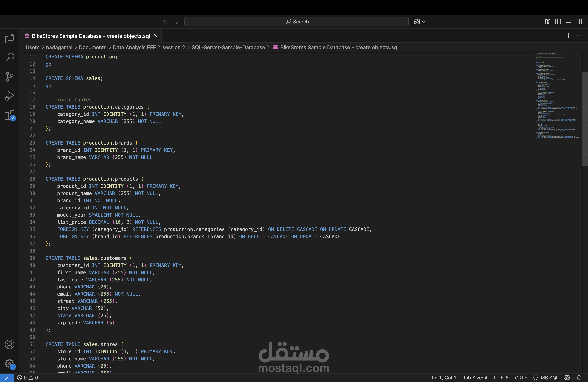Click text 'CREATE SCHEMA production;'

coord(82,57)
